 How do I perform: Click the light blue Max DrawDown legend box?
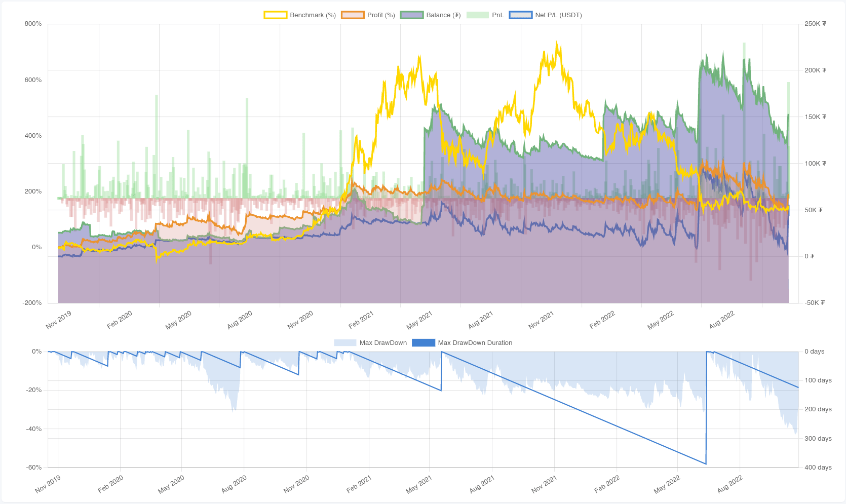click(345, 343)
